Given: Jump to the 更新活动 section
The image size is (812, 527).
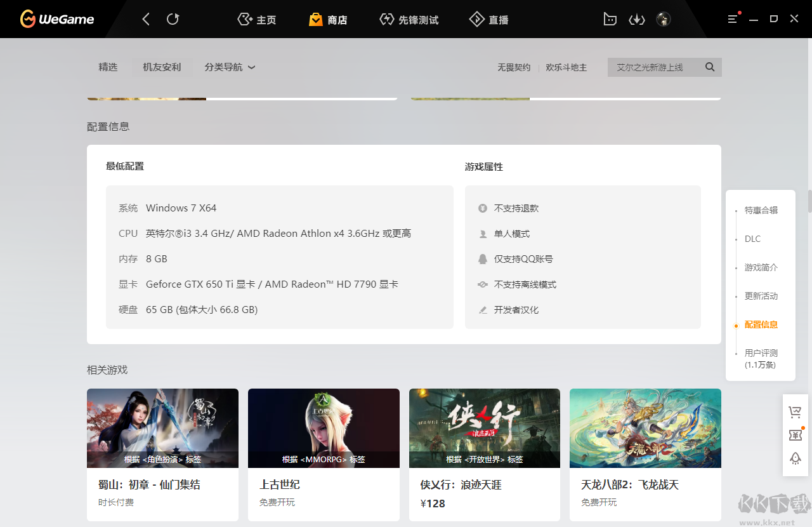Looking at the screenshot, I should point(761,296).
